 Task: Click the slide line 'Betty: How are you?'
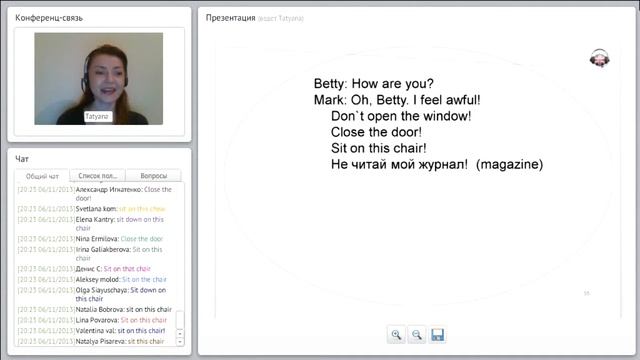373,84
